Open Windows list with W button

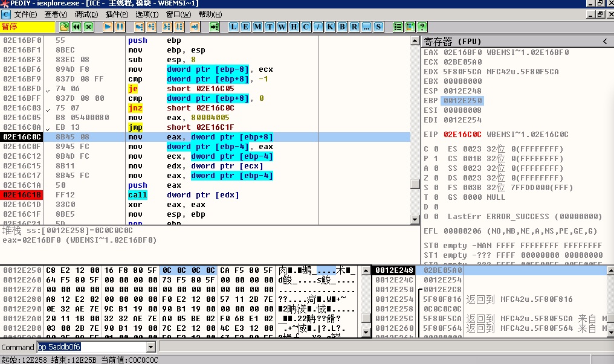(x=282, y=27)
